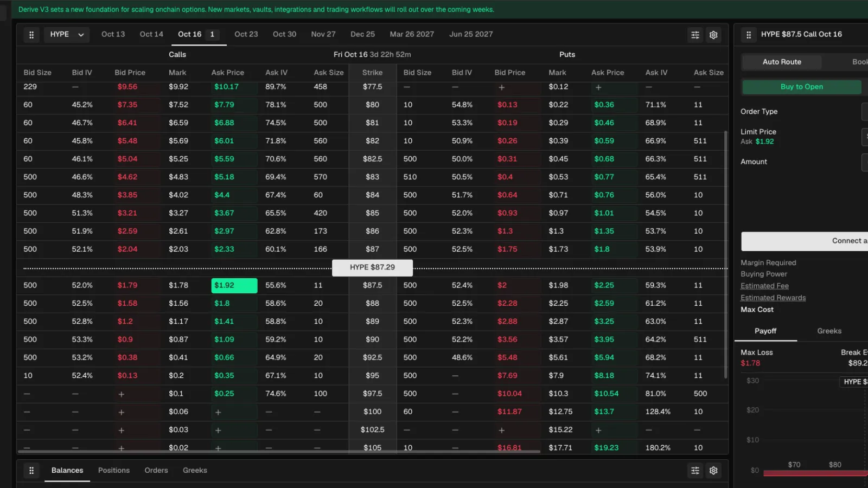Add put ask at $102.5 strike
This screenshot has width=868, height=488.
[x=598, y=430]
